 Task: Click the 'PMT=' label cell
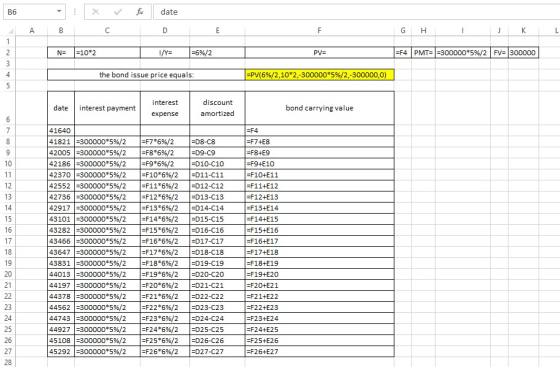[423, 52]
